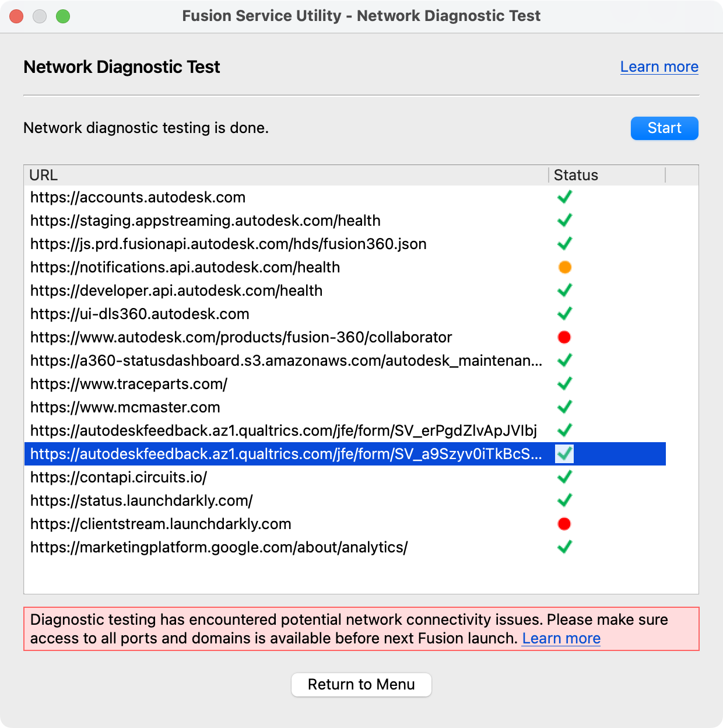Viewport: 723px width, 728px height.
Task: Select qualtrics URL ending SV_erPgdZlvApJVIbj
Action: point(284,431)
